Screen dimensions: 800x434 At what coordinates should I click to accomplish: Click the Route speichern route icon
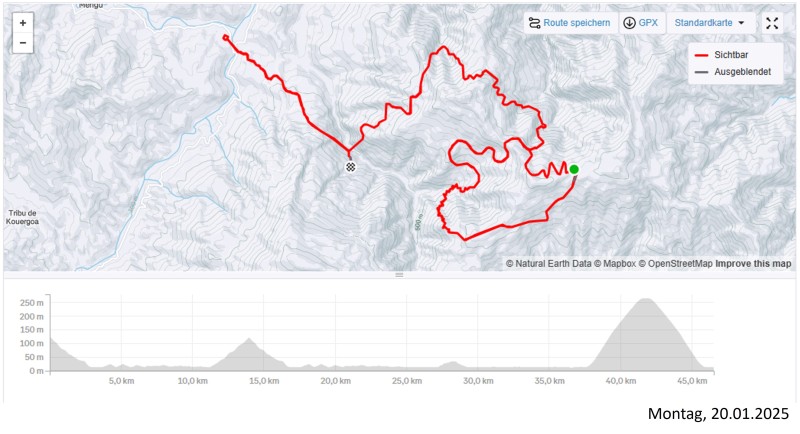tap(535, 23)
